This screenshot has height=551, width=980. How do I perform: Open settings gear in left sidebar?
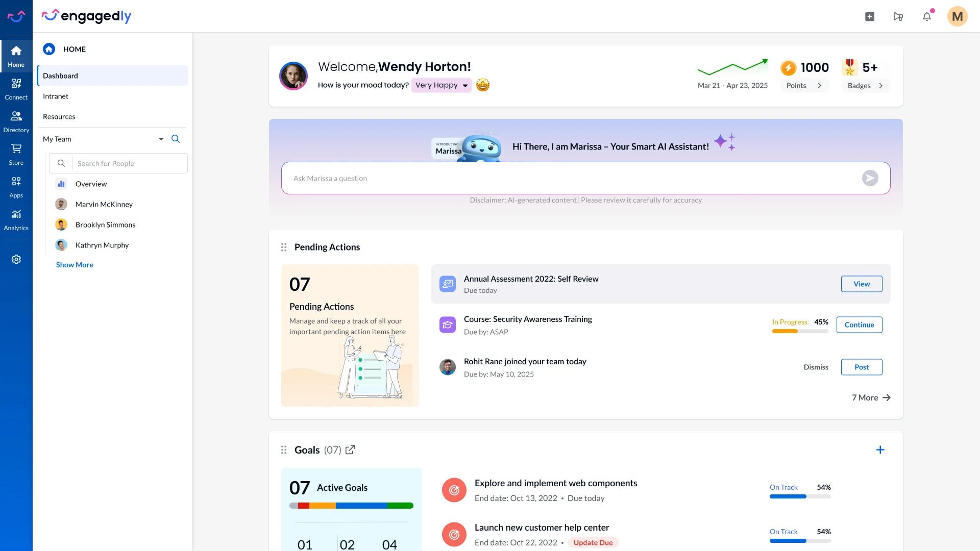pyautogui.click(x=16, y=259)
